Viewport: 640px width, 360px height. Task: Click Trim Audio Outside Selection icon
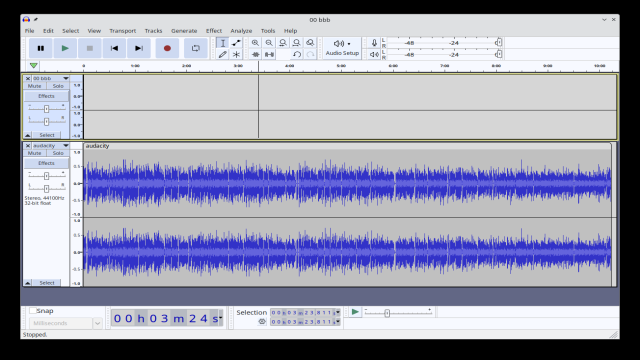pyautogui.click(x=255, y=54)
